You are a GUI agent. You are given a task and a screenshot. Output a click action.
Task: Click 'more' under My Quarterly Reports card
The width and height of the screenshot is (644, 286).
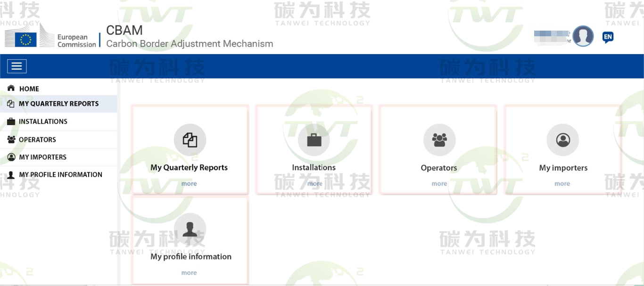coord(189,184)
